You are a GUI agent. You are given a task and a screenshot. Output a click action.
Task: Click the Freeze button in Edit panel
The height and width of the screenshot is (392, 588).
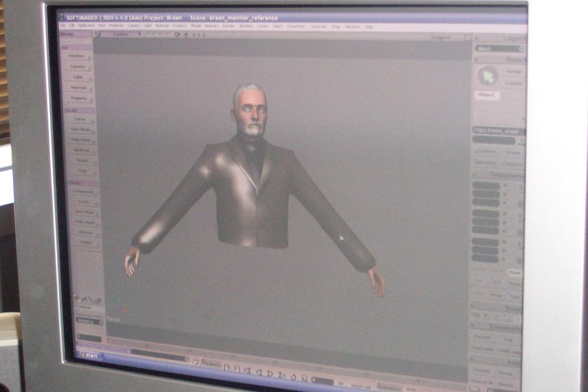point(481,371)
